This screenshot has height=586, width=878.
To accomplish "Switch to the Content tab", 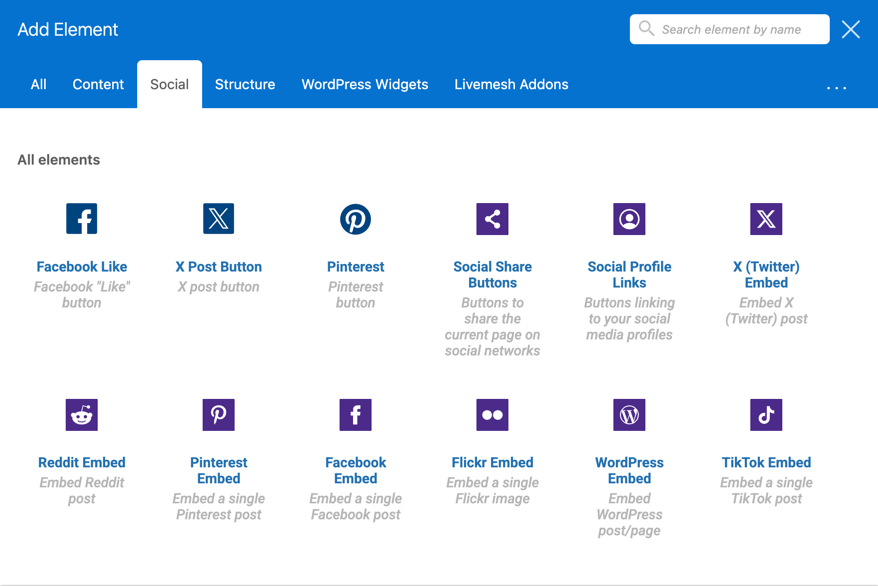I will [98, 84].
